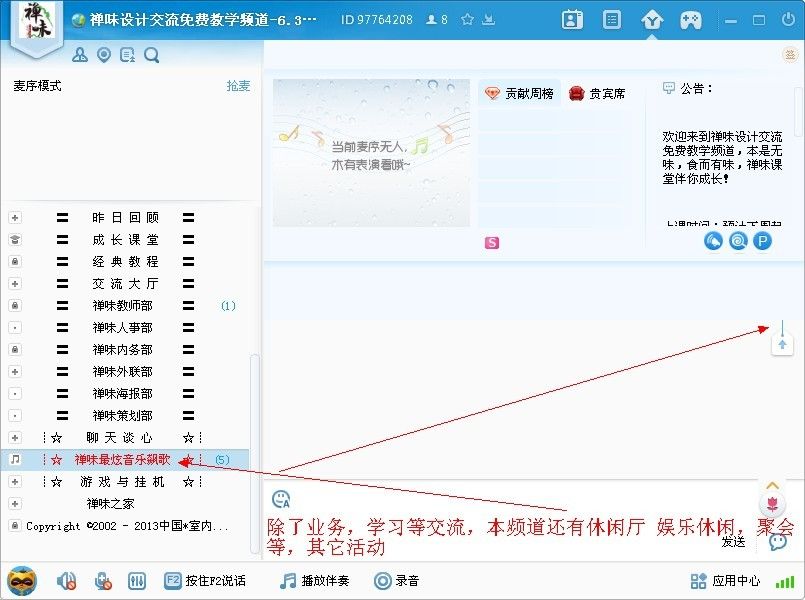This screenshot has width=805, height=600.
Task: Click the user avatar at bottom left
Action: pos(22,581)
